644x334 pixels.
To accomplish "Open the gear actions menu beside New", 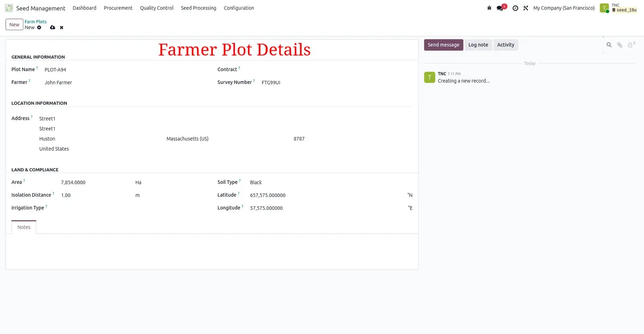I will (39, 28).
